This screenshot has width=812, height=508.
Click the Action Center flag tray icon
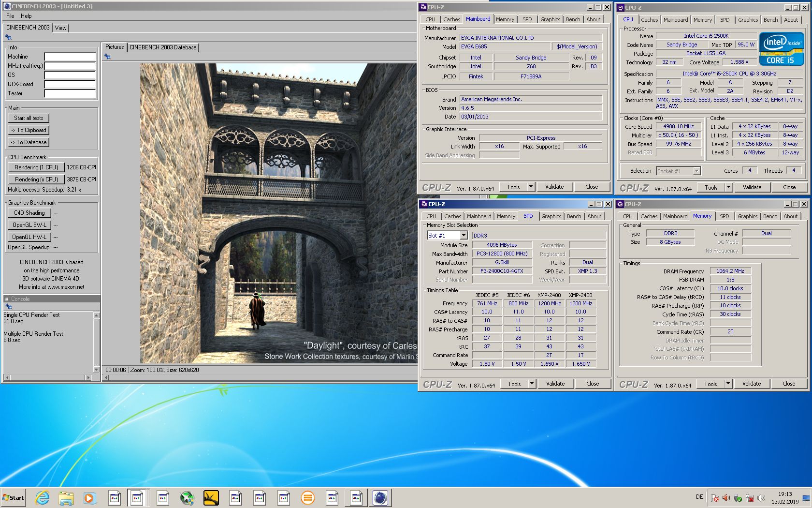(714, 498)
